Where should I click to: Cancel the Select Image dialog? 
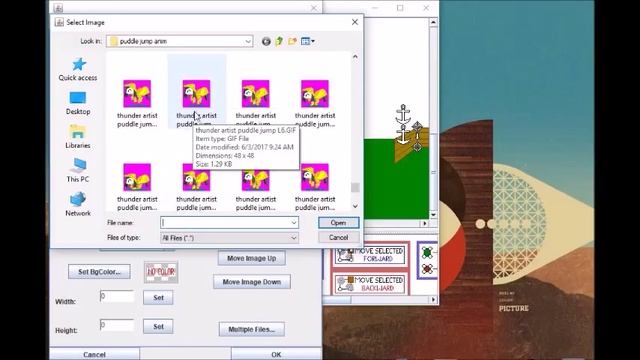(x=338, y=238)
